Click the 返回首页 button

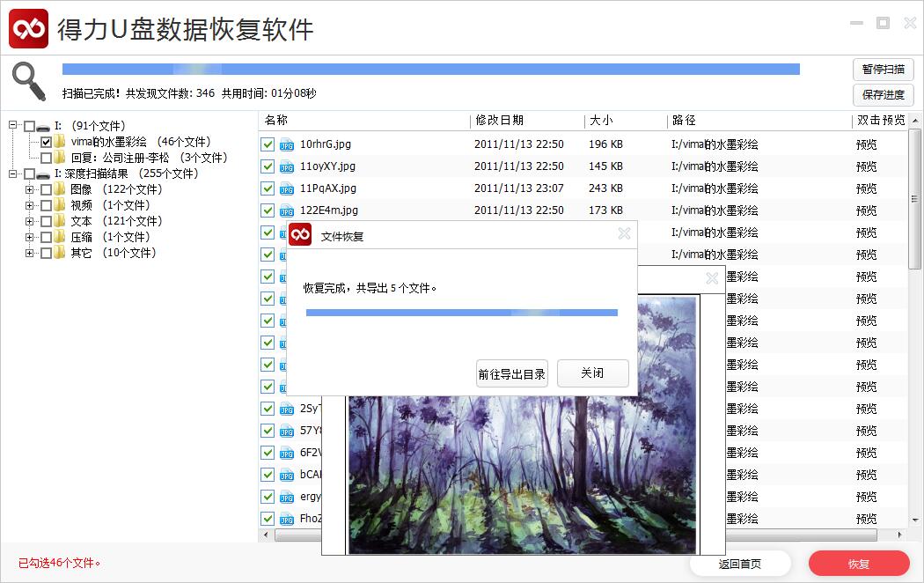739,565
